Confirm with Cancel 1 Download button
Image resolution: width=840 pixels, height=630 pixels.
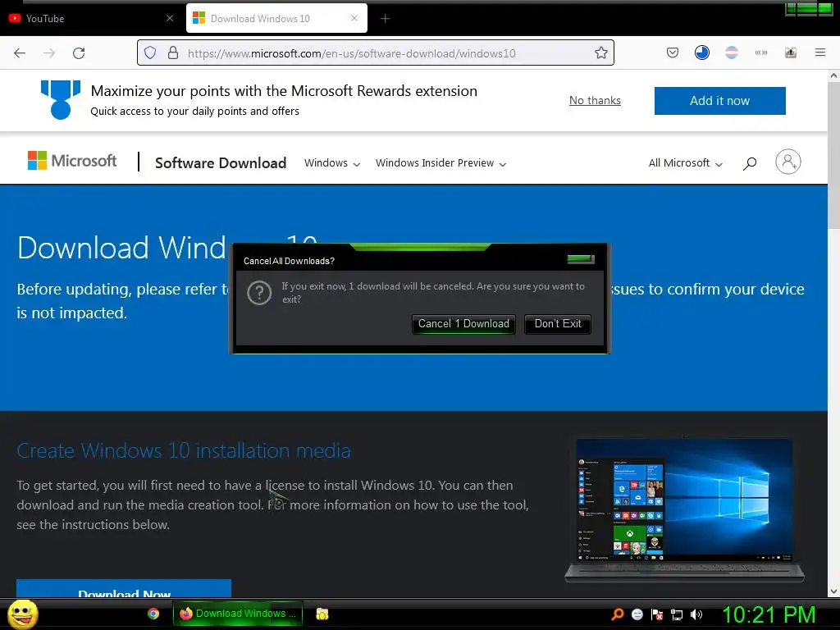click(x=463, y=323)
